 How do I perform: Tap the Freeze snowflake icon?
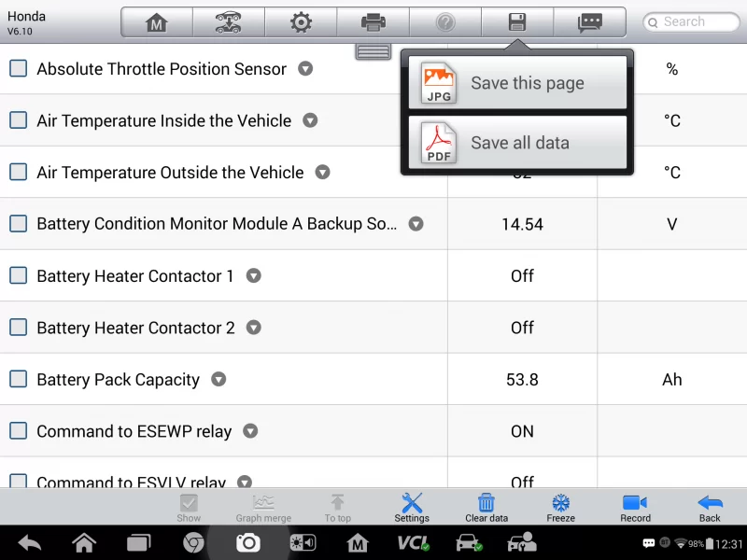[x=560, y=507]
